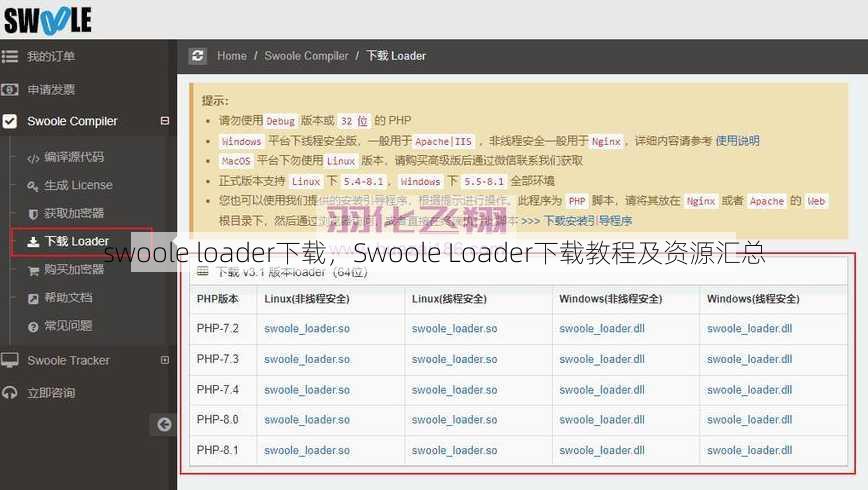Viewport: 868px width, 490px height.
Task: Click the Swoole Compiler checkmark icon
Action: pyautogui.click(x=9, y=121)
